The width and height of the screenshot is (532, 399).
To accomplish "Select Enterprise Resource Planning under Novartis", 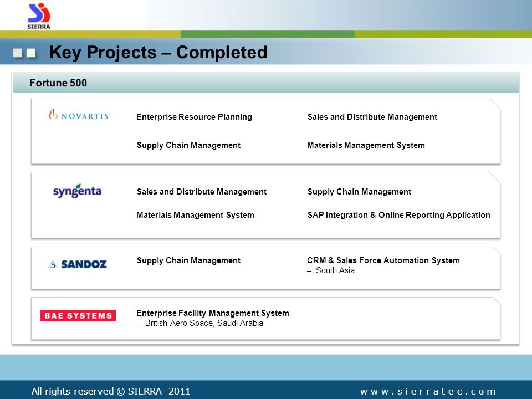I will [x=194, y=117].
